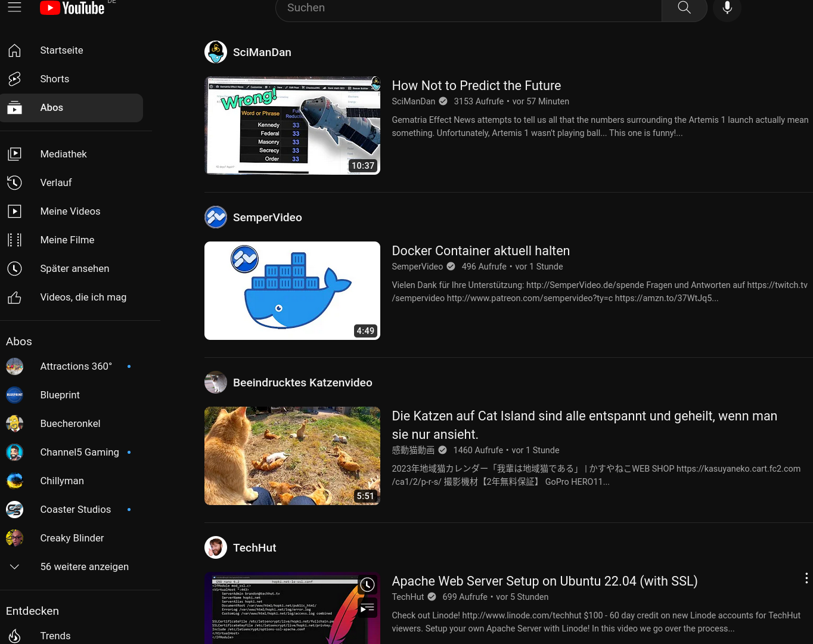Open the hamburger guide menu
Viewport: 813px width, 644px height.
[14, 7]
